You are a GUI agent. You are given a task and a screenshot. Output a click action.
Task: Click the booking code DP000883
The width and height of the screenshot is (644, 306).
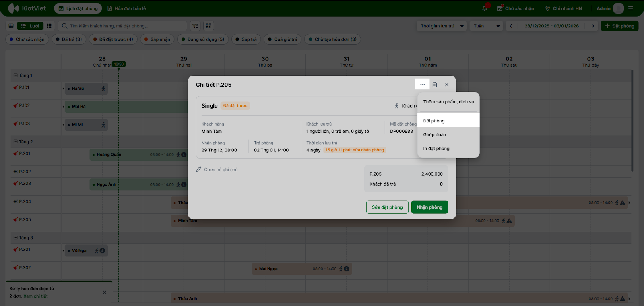pyautogui.click(x=401, y=131)
